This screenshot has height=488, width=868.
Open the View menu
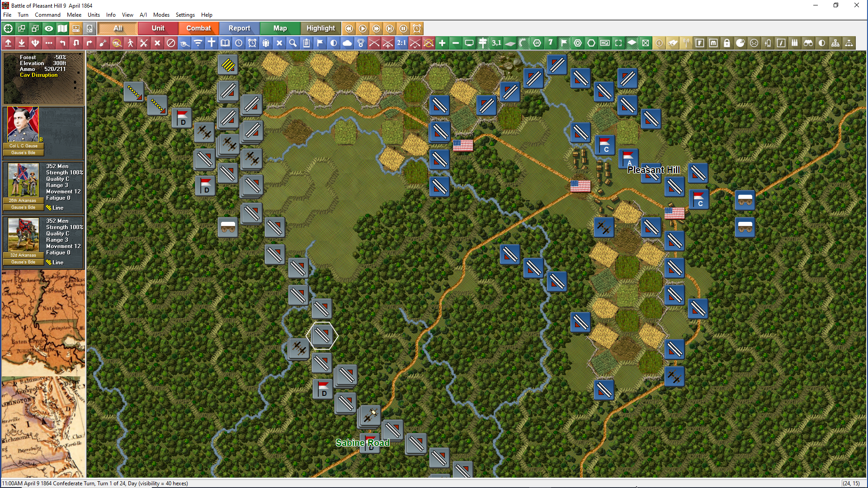127,15
